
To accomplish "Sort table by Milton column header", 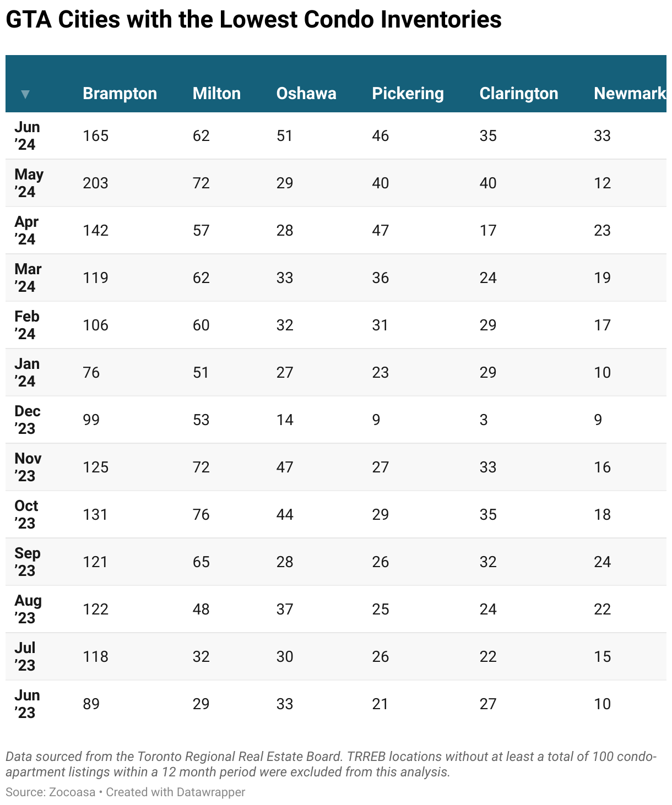I will coord(216,94).
